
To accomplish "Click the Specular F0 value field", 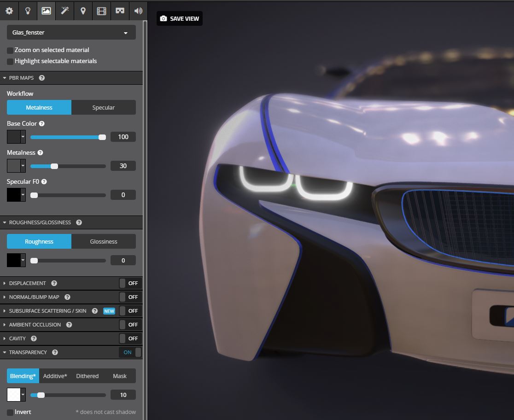I will coord(123,195).
